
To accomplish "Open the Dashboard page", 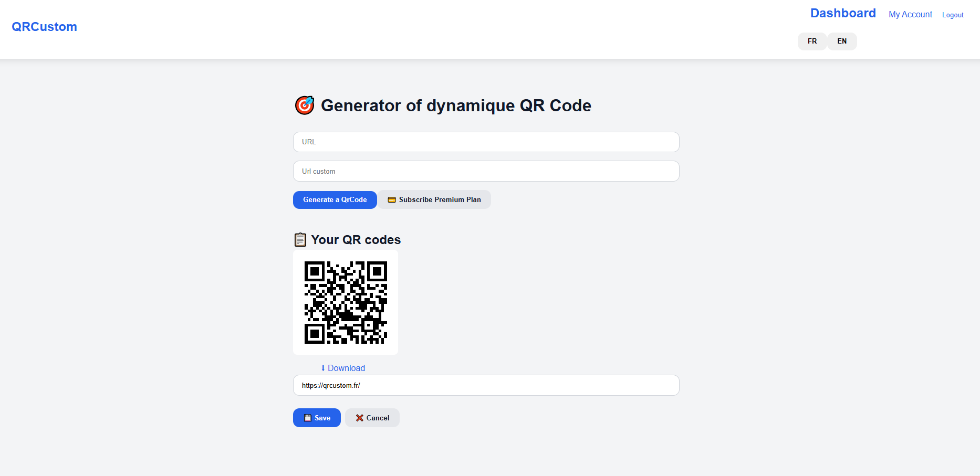I will tap(843, 13).
